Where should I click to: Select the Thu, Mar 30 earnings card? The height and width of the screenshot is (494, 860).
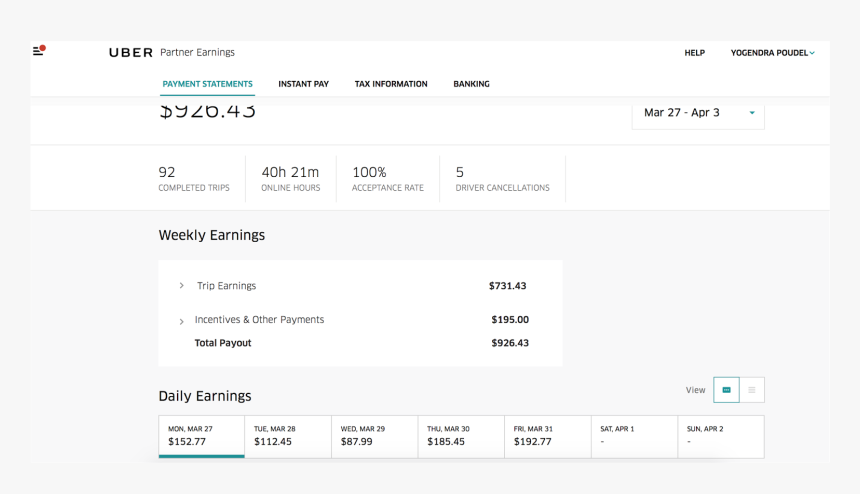click(461, 436)
